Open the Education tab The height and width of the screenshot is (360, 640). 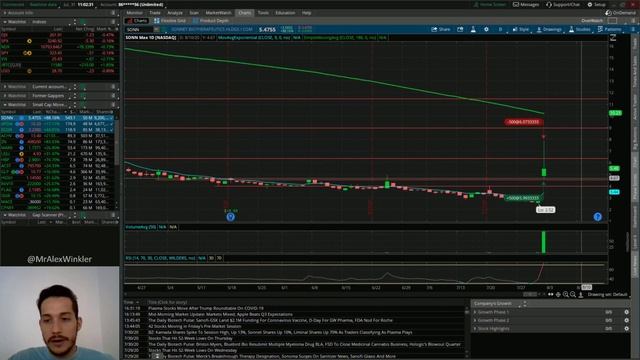(x=285, y=13)
